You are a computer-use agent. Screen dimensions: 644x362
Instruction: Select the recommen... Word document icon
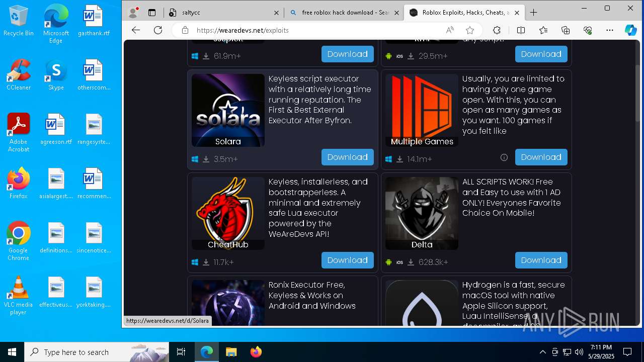click(x=94, y=184)
